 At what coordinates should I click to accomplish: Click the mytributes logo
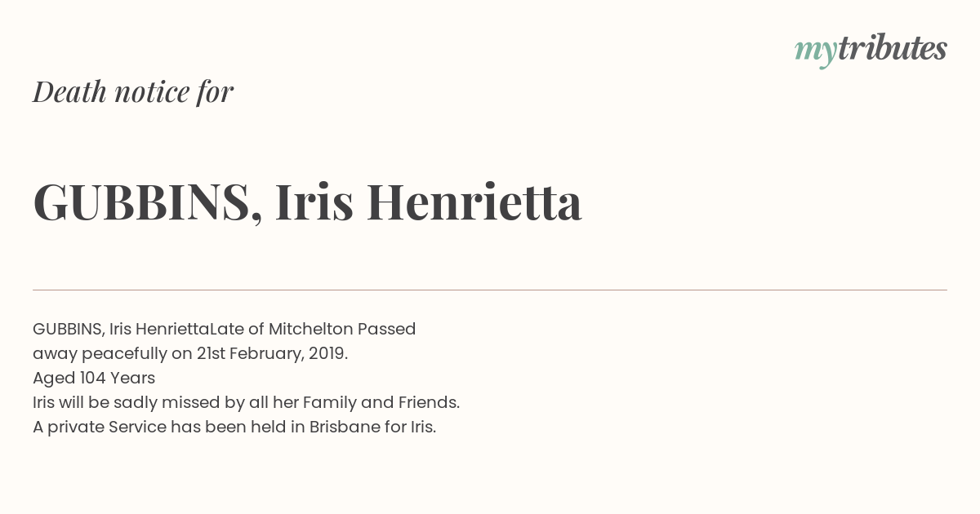871,50
